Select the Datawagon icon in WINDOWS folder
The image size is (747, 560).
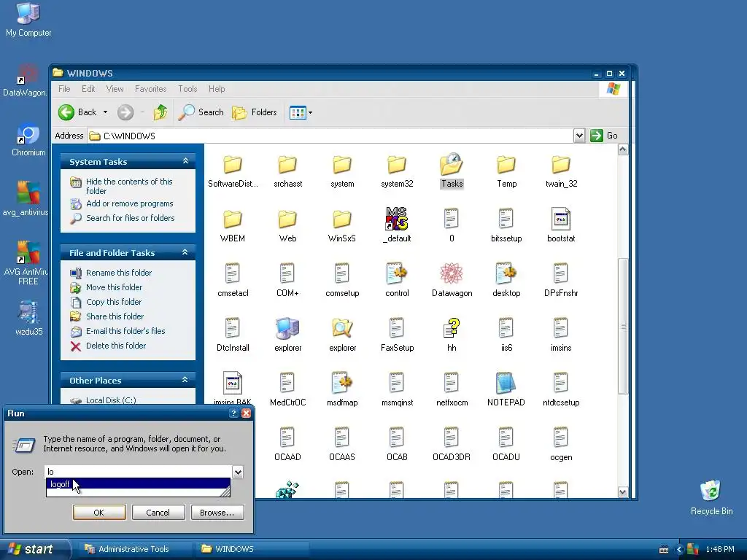[451, 273]
